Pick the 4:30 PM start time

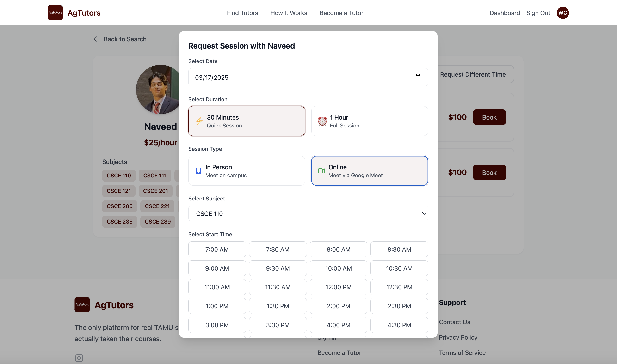click(x=399, y=325)
